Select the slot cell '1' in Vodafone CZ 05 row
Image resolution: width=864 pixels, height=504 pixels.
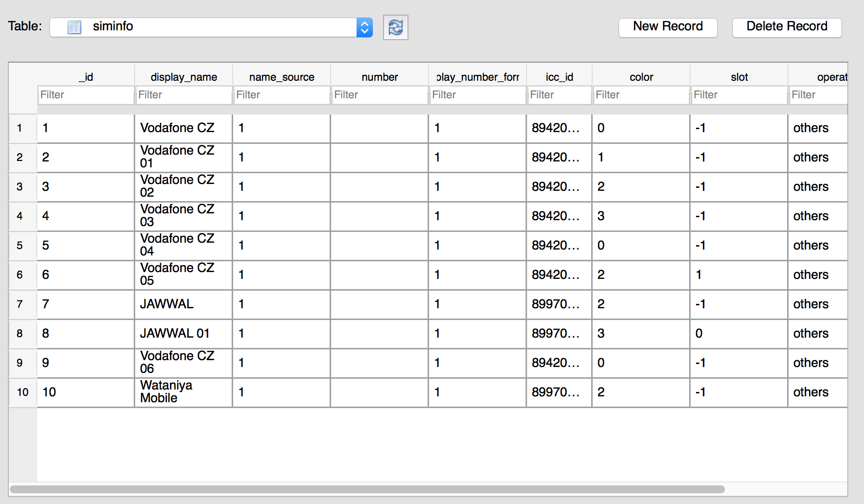[739, 275]
